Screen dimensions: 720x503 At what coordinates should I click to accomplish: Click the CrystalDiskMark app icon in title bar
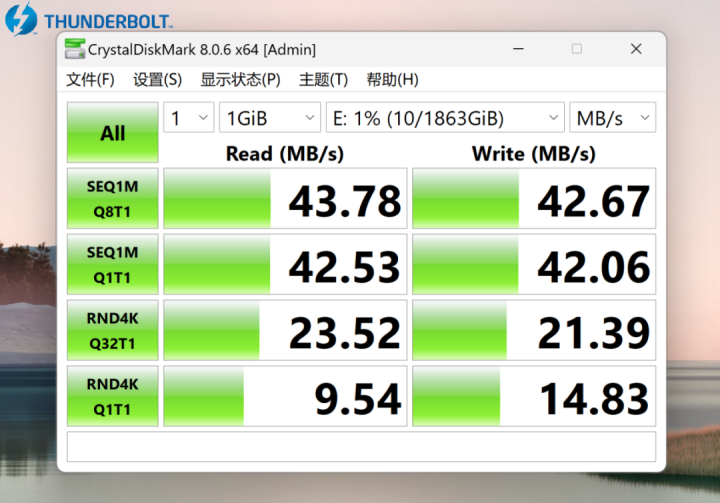click(75, 49)
